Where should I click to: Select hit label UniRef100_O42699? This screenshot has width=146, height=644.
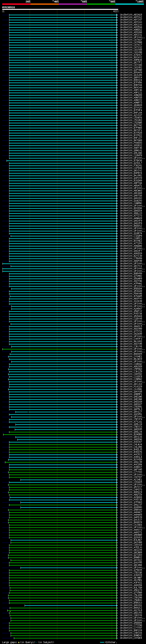pos(131,334)
